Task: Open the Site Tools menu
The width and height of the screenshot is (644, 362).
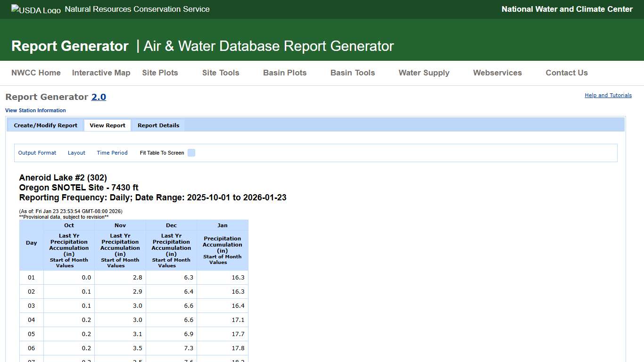Action: coord(220,73)
